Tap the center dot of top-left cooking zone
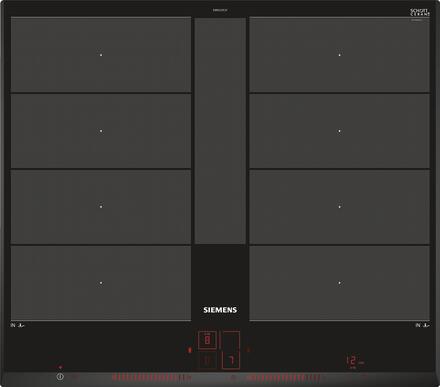The height and width of the screenshot is (387, 440). 101,55
